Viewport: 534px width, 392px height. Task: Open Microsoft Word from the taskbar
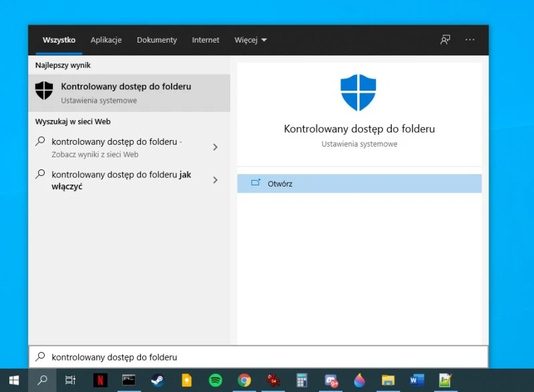click(x=417, y=380)
